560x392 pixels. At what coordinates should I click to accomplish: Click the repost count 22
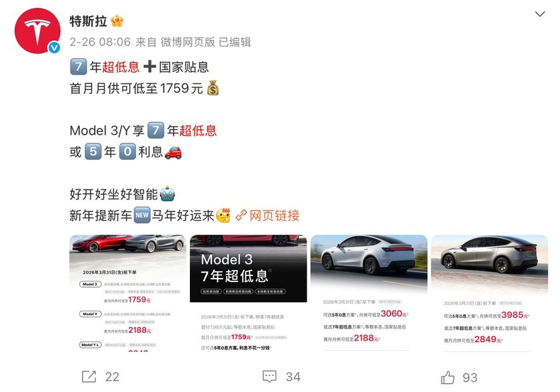[112, 377]
